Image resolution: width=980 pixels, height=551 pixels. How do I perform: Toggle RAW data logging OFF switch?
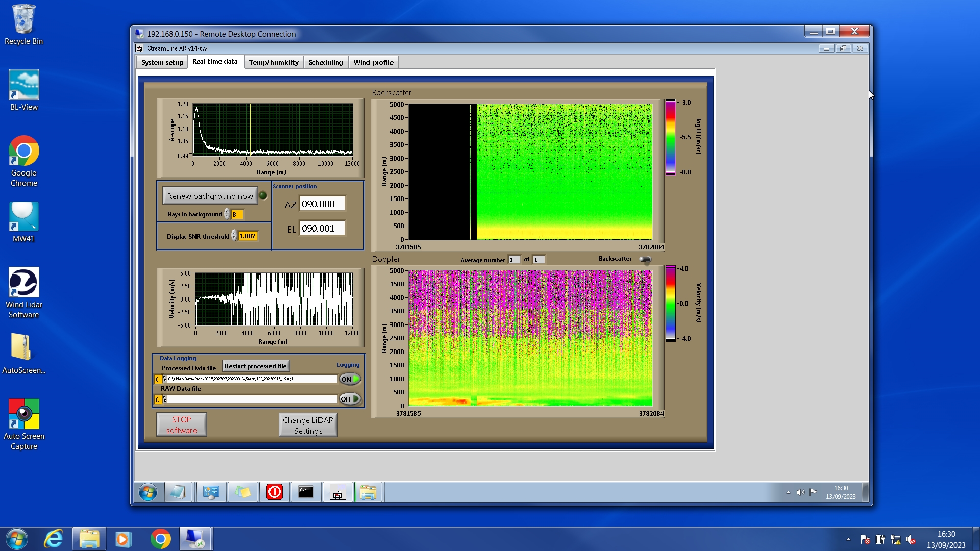pos(350,399)
